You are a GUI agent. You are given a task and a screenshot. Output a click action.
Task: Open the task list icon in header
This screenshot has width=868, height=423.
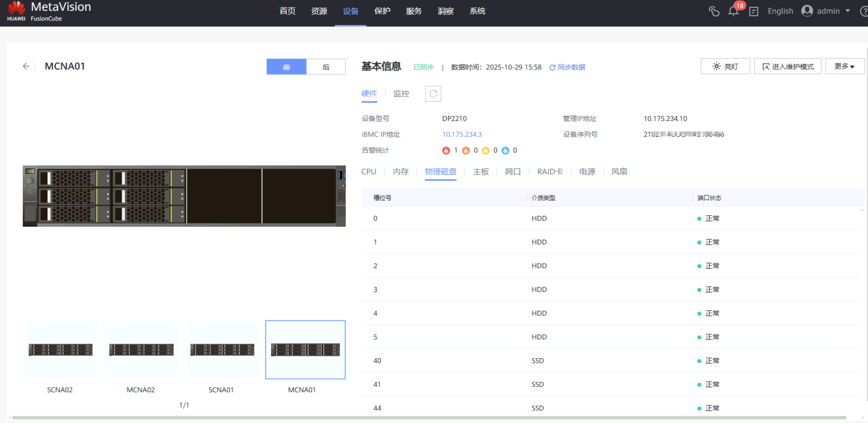tap(754, 11)
